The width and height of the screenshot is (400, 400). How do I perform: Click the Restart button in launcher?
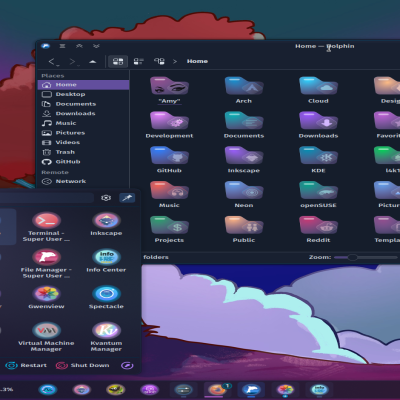26,365
